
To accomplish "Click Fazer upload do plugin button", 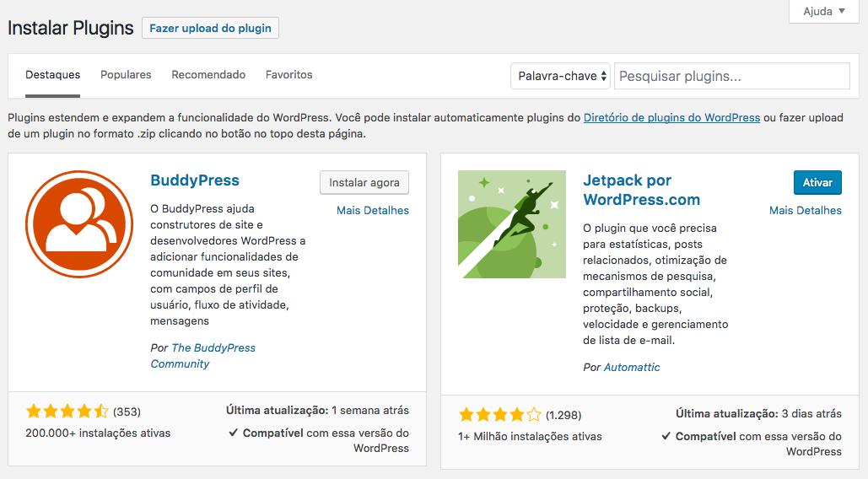I will [210, 28].
